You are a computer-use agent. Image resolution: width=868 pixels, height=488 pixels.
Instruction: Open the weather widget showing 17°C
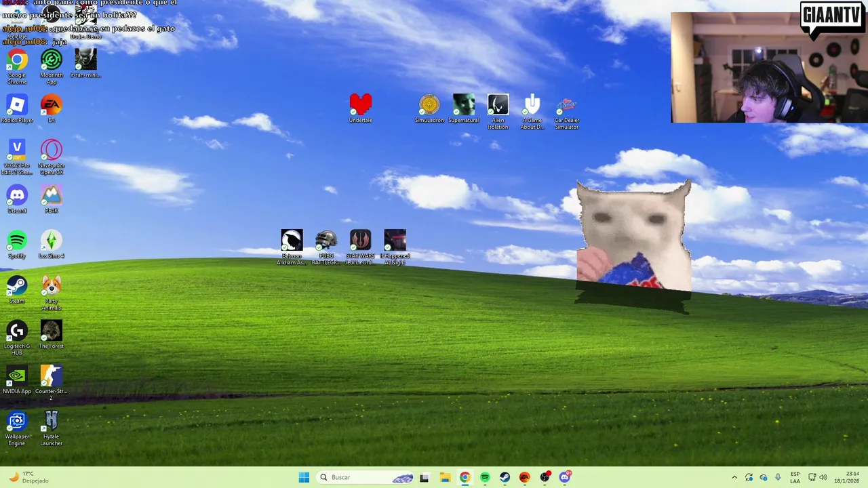click(28, 477)
